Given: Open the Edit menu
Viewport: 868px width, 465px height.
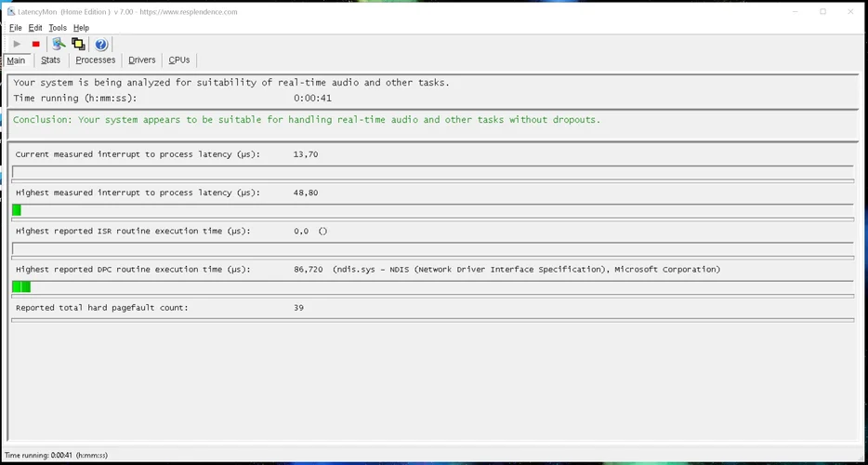Looking at the screenshot, I should (x=35, y=28).
